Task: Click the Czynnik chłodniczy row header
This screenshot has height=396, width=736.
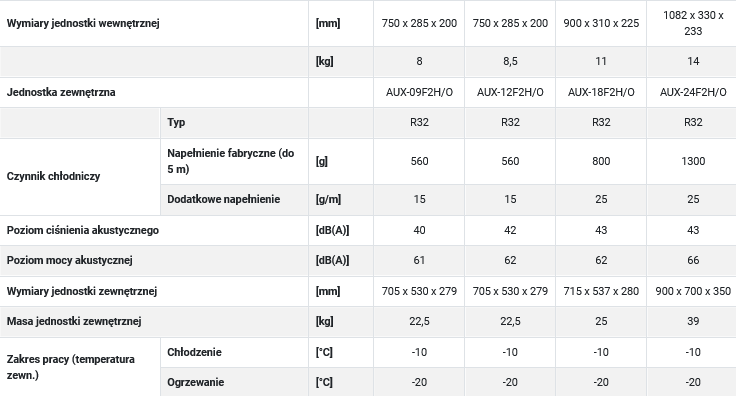Action: pos(54,176)
